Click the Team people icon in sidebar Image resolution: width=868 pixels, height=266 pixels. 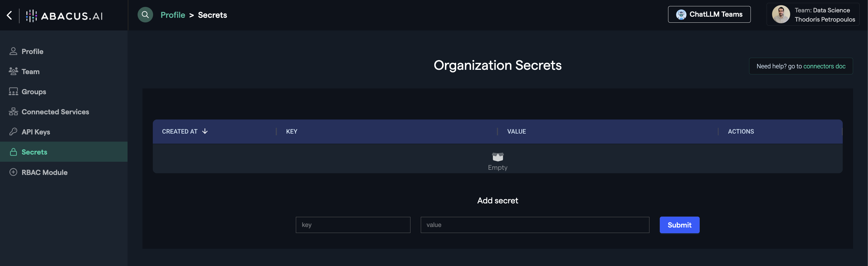[x=13, y=72]
